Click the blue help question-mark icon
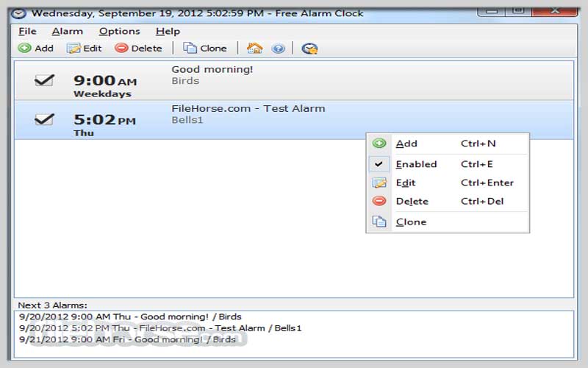This screenshot has height=368, width=588. pos(279,49)
